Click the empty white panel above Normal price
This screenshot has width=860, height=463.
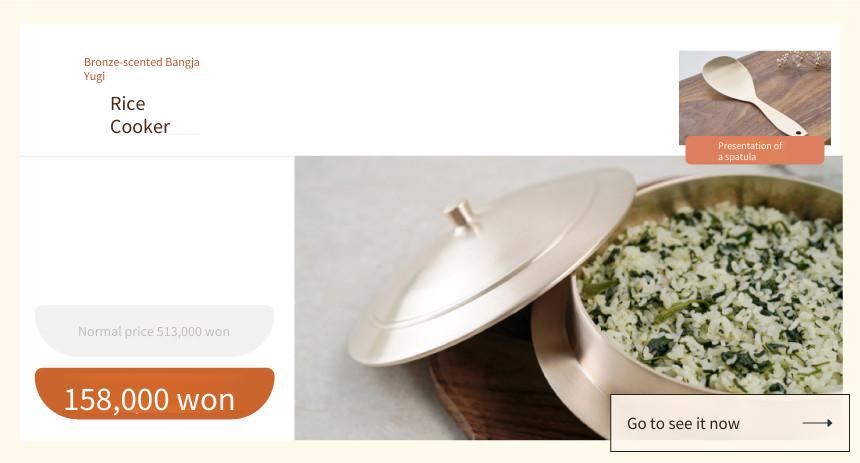tap(156, 230)
